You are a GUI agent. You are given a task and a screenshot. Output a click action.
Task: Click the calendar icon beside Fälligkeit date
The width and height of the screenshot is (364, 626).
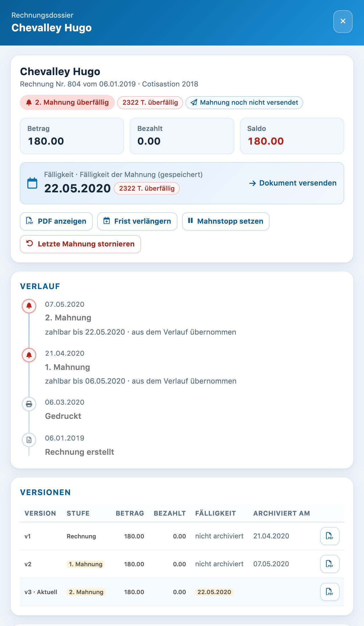pos(32,183)
